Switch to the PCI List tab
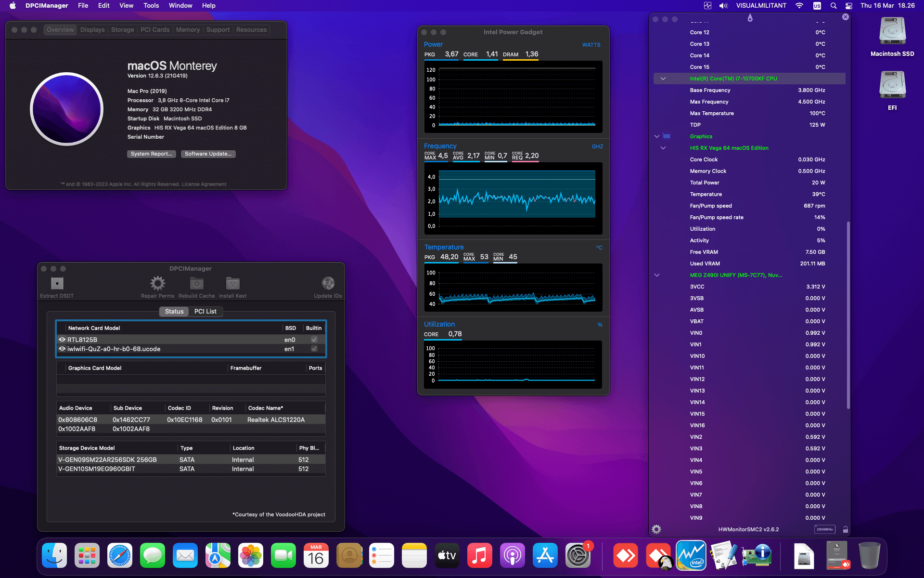The image size is (924, 578). point(205,311)
